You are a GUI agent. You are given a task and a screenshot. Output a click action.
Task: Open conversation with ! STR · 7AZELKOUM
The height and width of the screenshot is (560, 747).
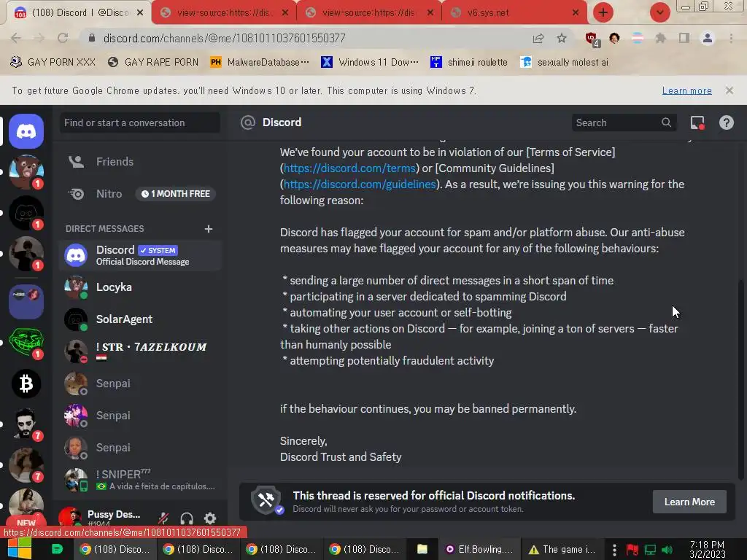(140, 351)
